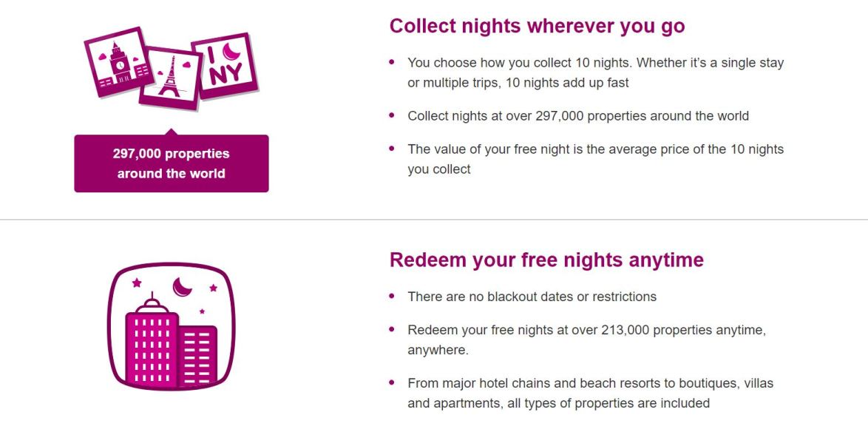
Task: Click 'Collect nights at over 297,000 properties' text
Action: point(578,116)
